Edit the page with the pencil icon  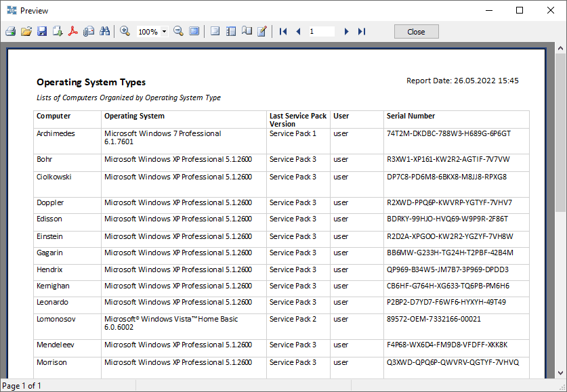click(262, 31)
